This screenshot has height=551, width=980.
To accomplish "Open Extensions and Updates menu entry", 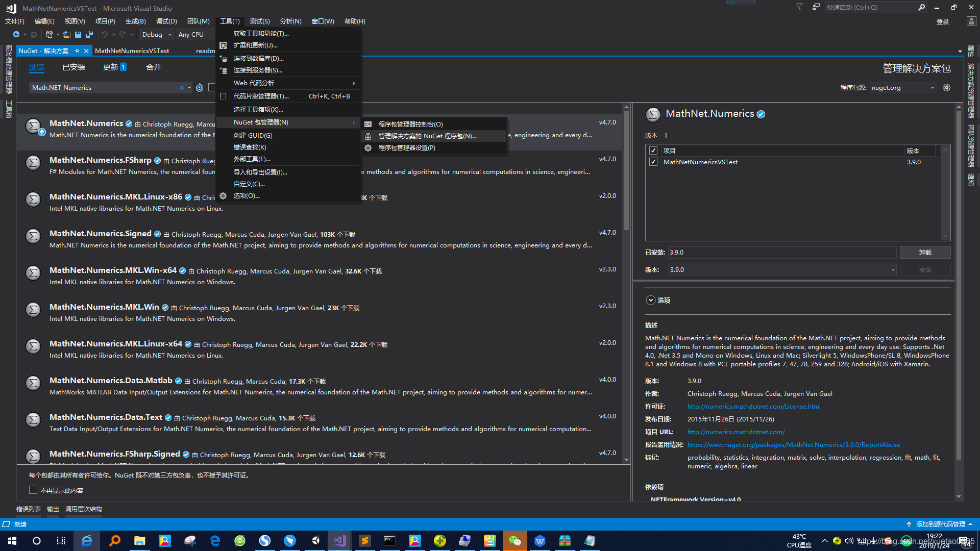I will (288, 45).
